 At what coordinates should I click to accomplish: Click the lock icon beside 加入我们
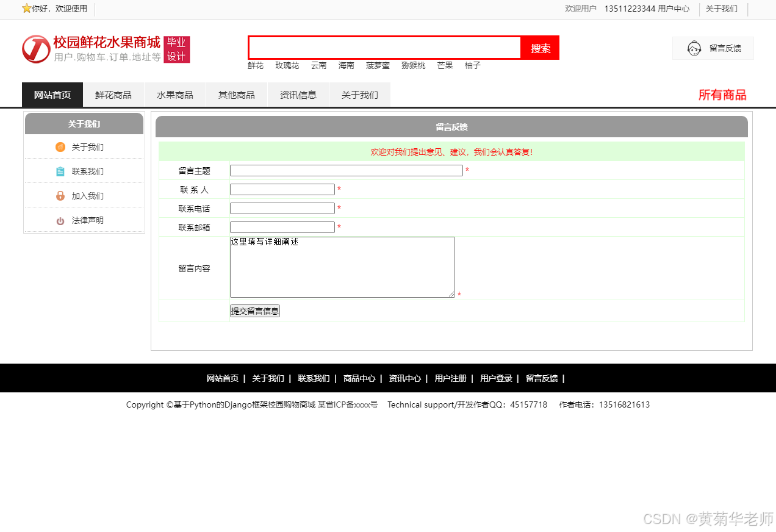pyautogui.click(x=60, y=196)
